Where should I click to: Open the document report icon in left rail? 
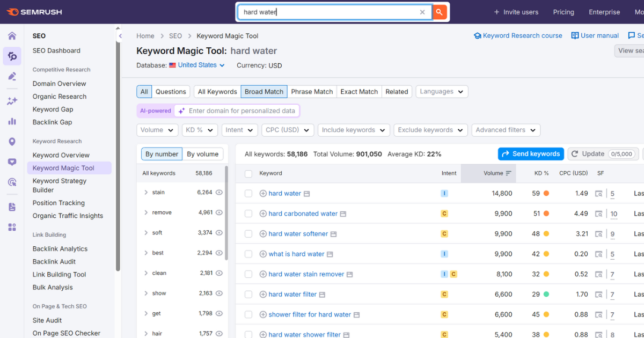pos(12,207)
